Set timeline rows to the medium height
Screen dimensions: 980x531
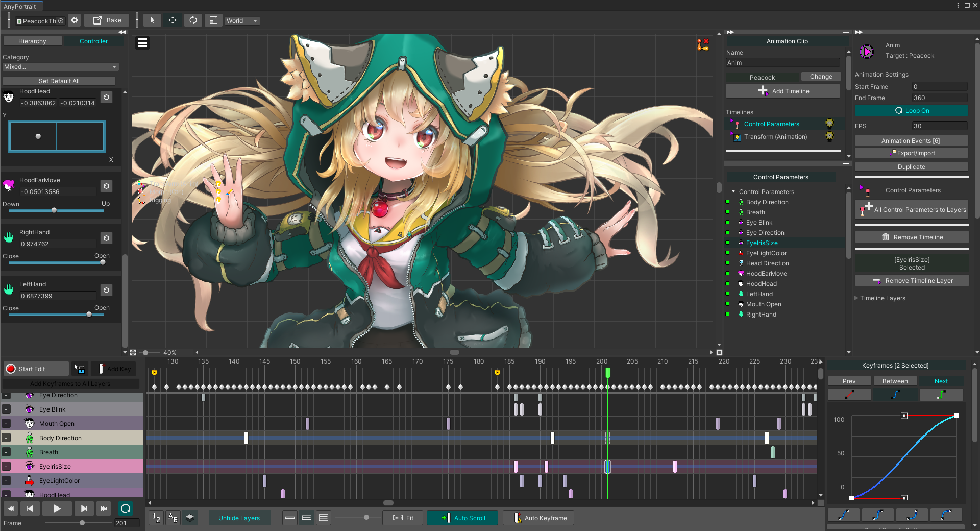(307, 518)
